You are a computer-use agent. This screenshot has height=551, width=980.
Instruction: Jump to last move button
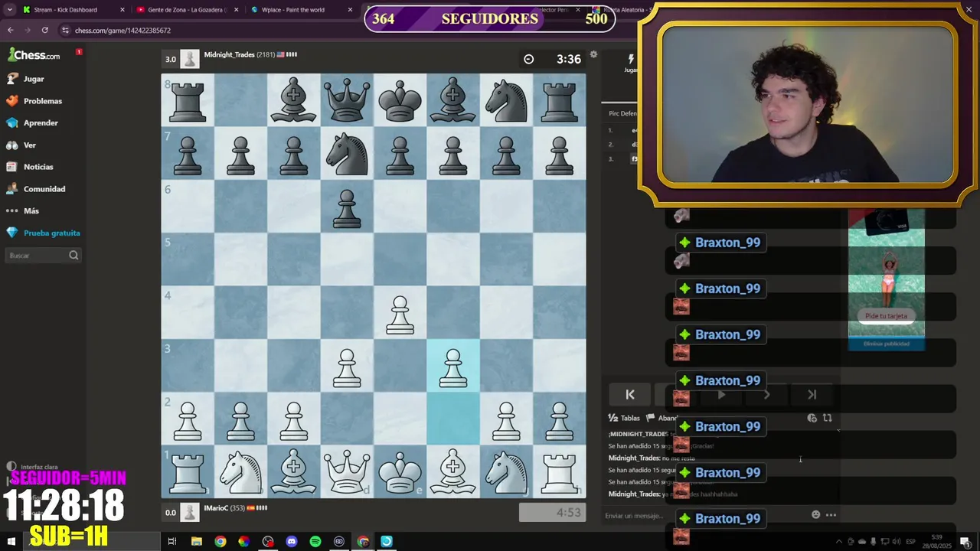(x=812, y=394)
